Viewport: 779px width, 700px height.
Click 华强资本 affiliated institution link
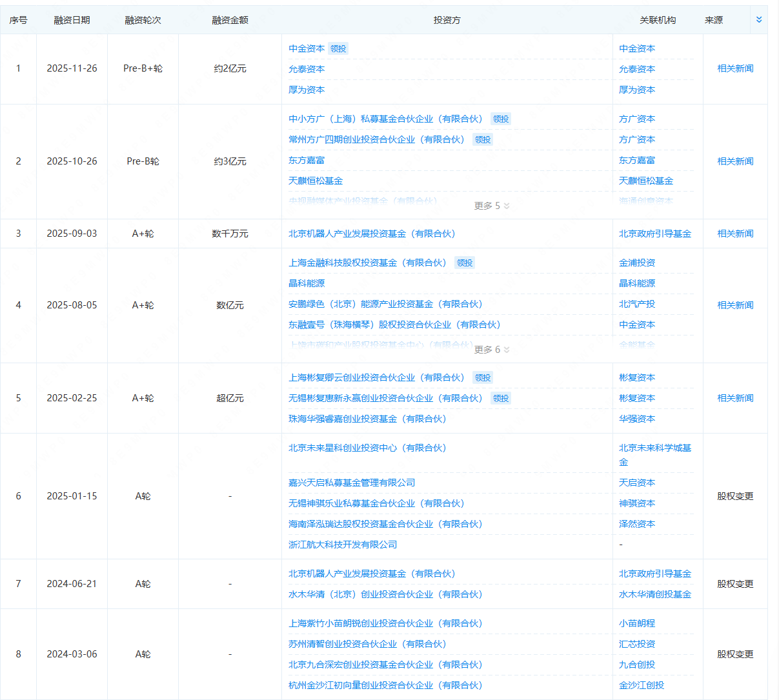pyautogui.click(x=637, y=419)
